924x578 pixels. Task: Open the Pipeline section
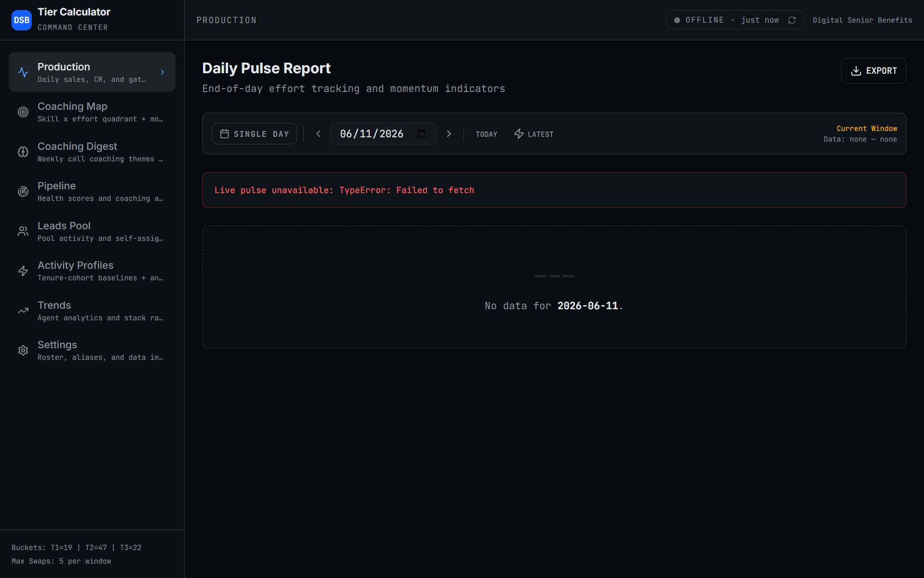point(92,191)
